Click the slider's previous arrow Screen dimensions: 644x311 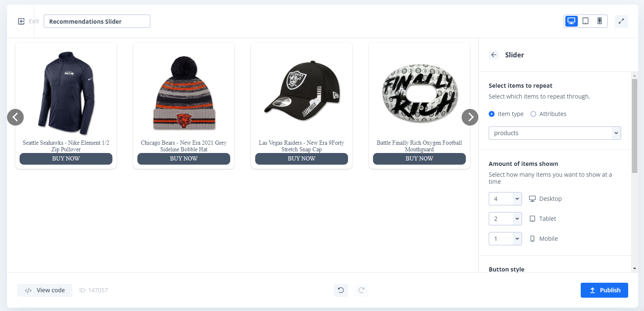click(x=15, y=117)
